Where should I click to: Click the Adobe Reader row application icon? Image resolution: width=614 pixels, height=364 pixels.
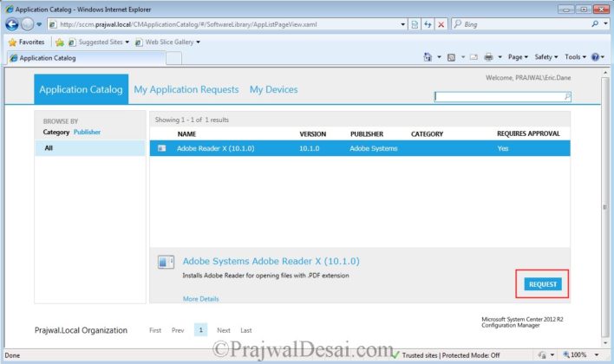pyautogui.click(x=161, y=148)
